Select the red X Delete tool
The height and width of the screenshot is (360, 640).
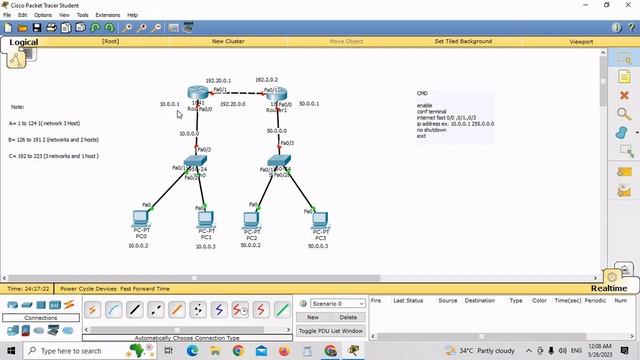click(624, 95)
